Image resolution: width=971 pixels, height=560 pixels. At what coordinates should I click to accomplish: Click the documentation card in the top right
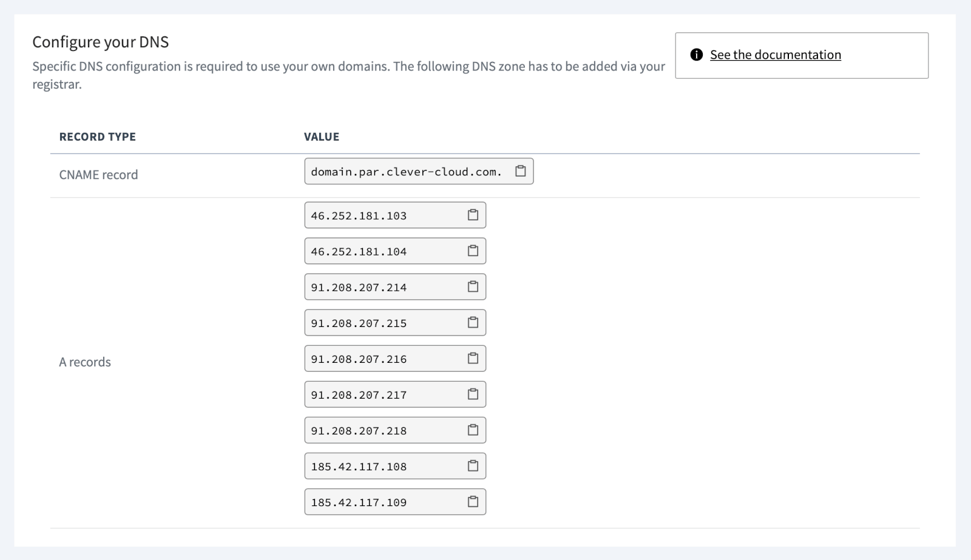[x=801, y=55]
